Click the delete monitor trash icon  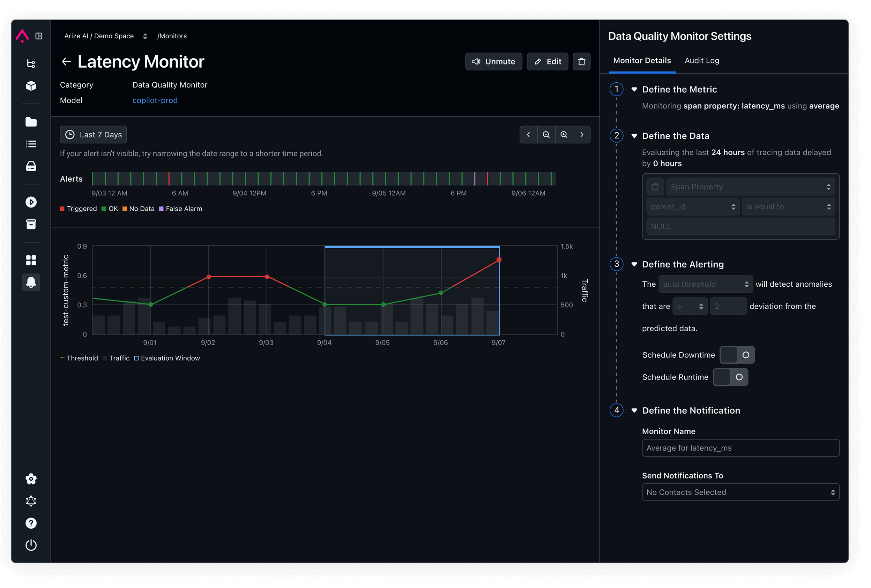581,61
